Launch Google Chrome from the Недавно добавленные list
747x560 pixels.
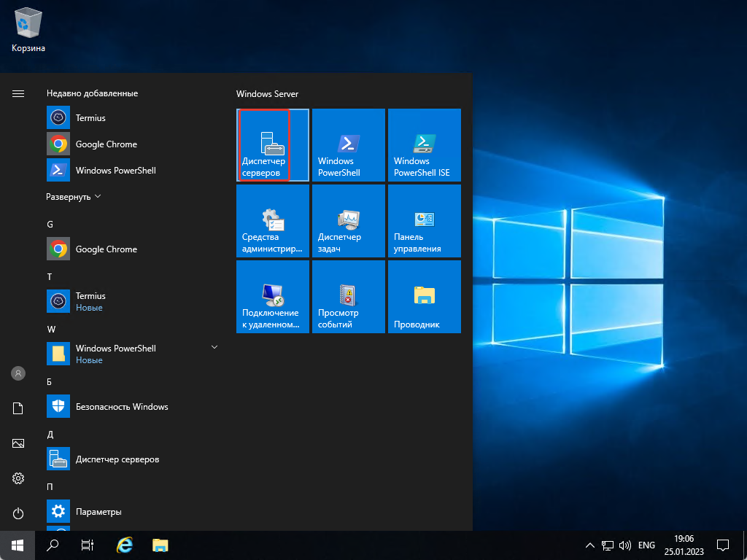tap(133, 144)
